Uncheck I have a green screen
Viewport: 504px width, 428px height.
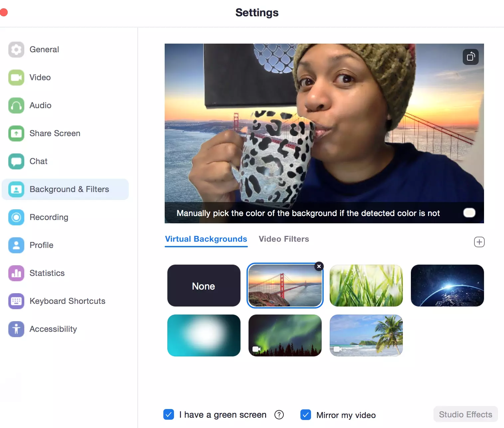169,415
